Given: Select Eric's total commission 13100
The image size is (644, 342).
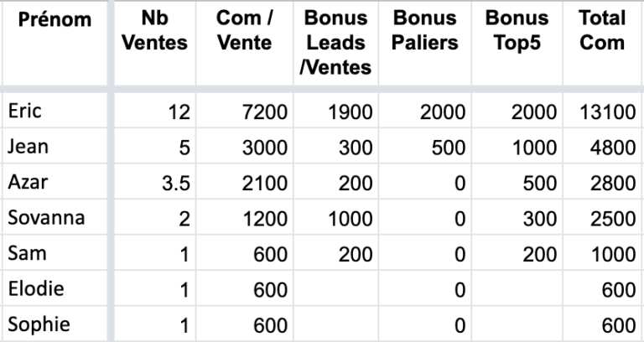Looking at the screenshot, I should 602,111.
